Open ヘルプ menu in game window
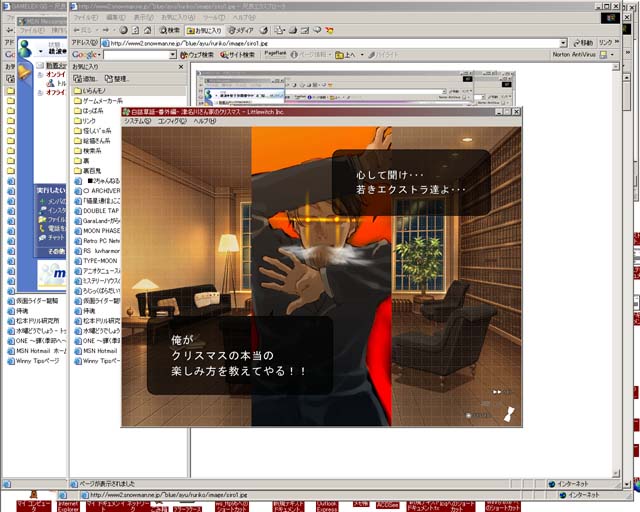The width and height of the screenshot is (640, 512). 204,121
